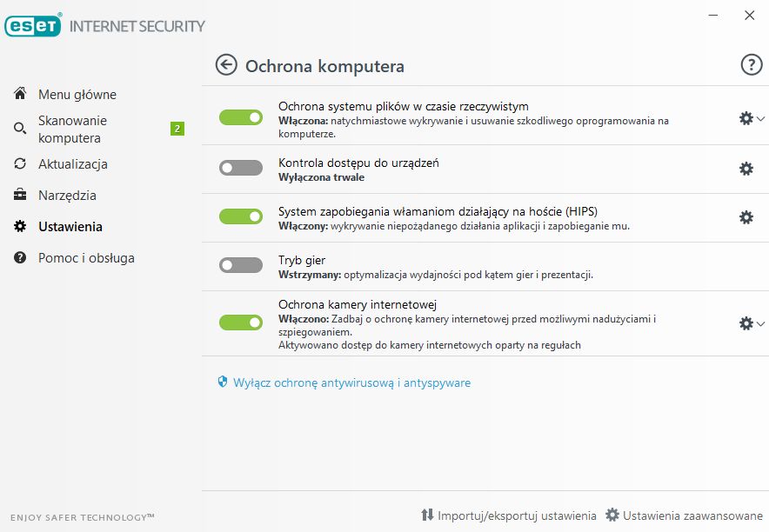
Task: Expand dropdown arrow beside webcam protection gear
Action: (x=761, y=323)
